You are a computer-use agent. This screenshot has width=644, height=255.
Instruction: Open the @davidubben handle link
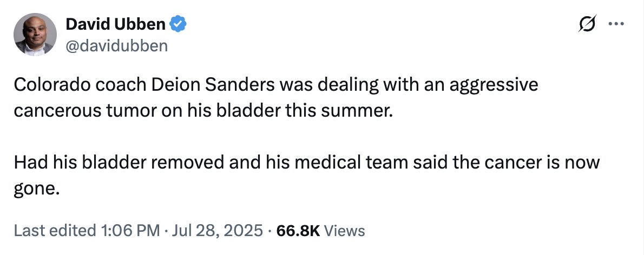pos(116,46)
